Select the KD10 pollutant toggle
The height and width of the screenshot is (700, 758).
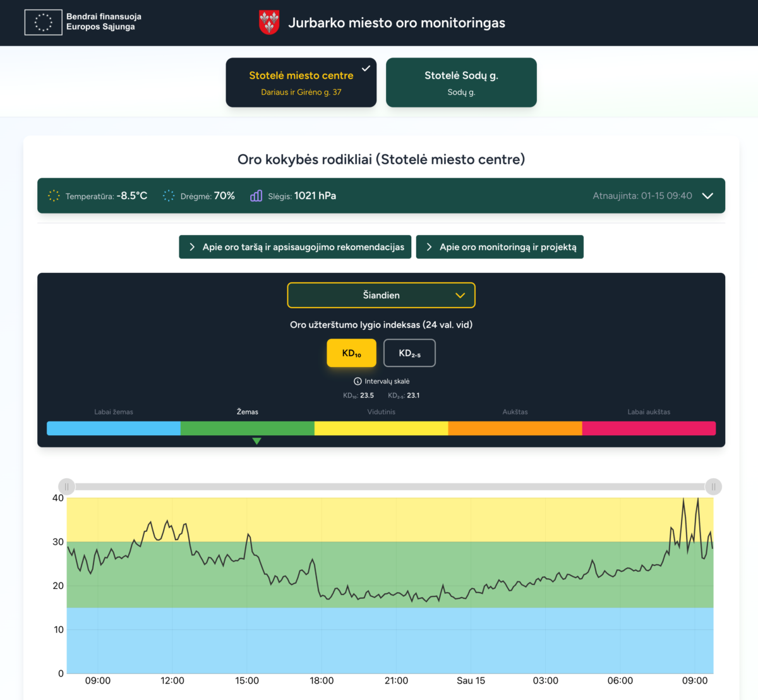coord(351,353)
